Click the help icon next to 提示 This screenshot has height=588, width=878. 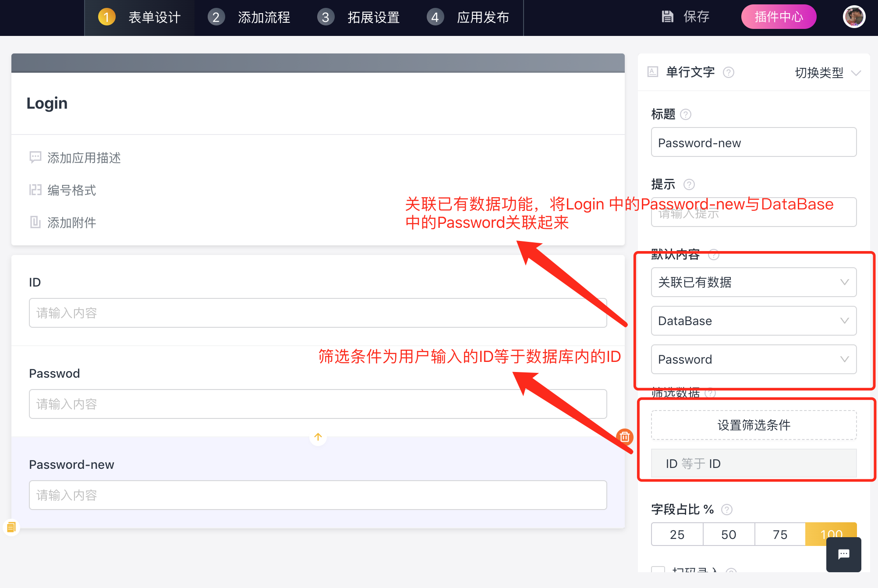click(689, 184)
